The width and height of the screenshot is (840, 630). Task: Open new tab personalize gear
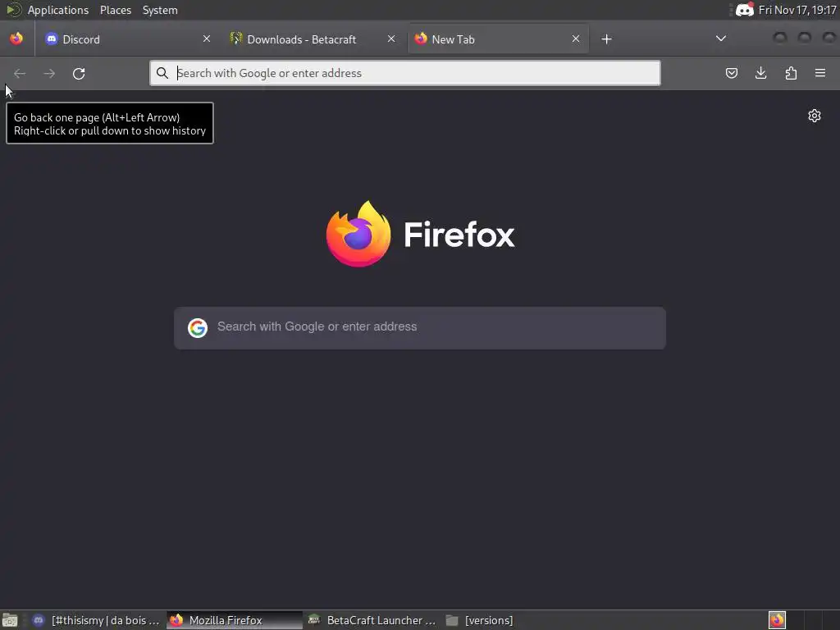815,116
